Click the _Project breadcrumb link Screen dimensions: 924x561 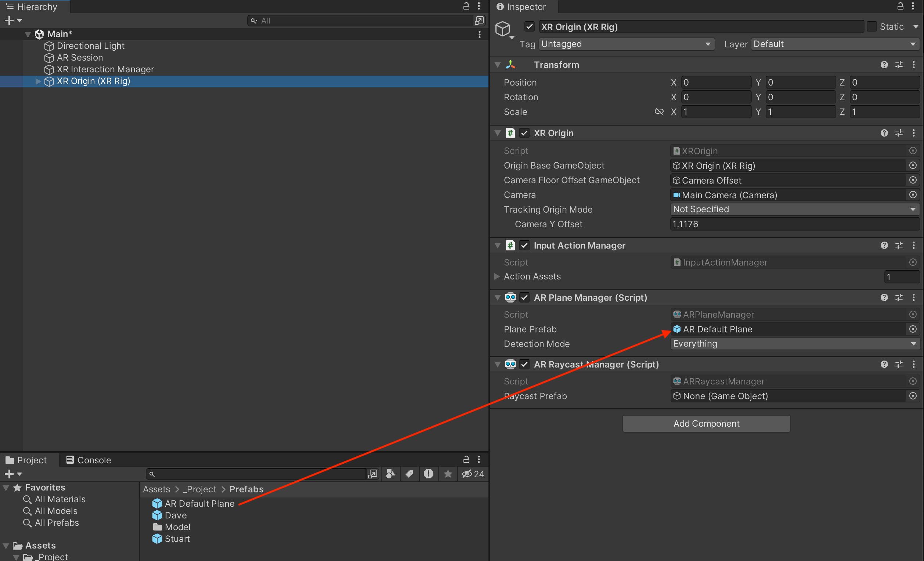[199, 489]
